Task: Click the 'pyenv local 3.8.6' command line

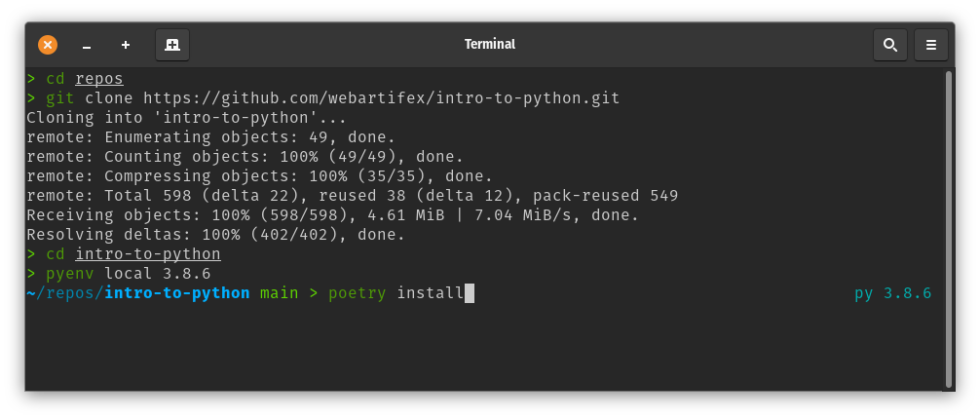Action: 128,274
